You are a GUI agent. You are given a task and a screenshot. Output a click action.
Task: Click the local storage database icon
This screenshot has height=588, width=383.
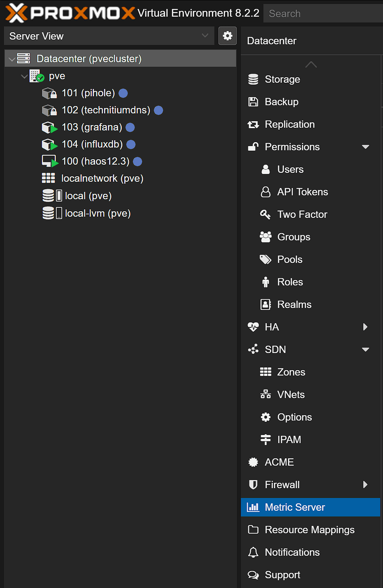(x=48, y=195)
